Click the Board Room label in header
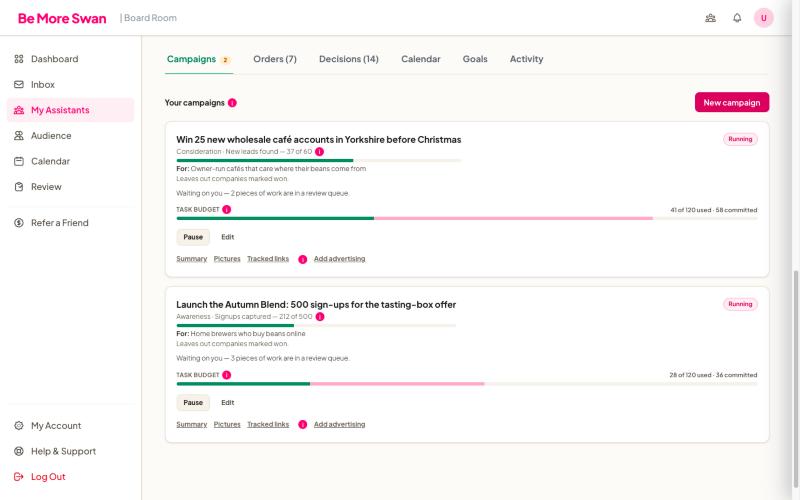800x500 pixels. pyautogui.click(x=148, y=18)
